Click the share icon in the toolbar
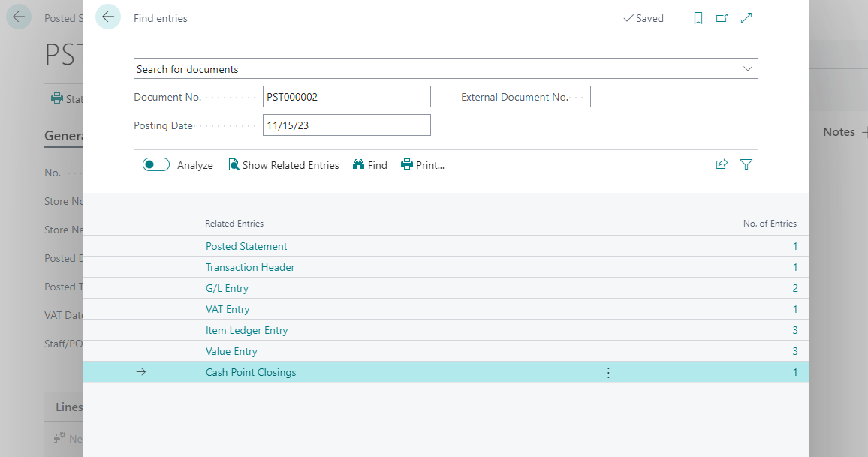The height and width of the screenshot is (457, 868). coord(722,164)
